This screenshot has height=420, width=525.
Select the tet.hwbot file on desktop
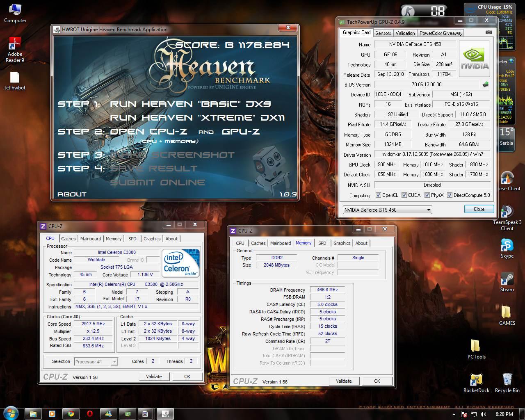[x=15, y=81]
